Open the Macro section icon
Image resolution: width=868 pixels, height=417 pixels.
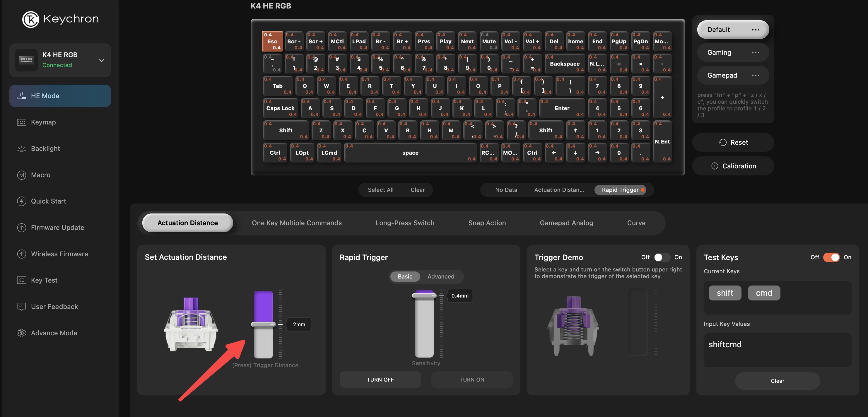(22, 175)
